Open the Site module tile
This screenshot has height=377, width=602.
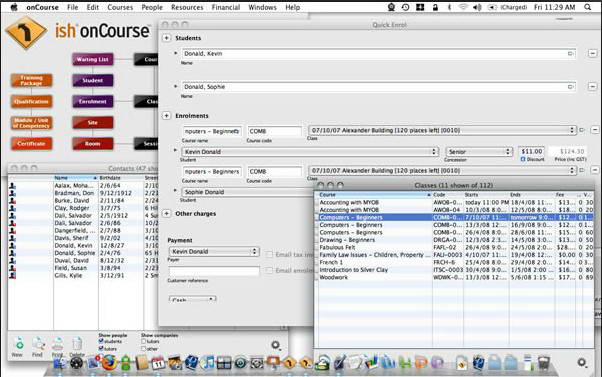point(93,122)
